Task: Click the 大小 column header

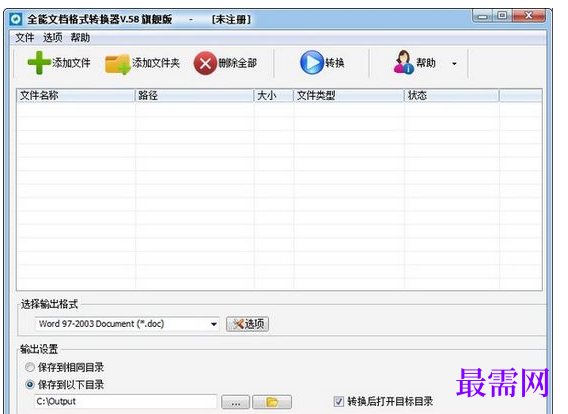Action: coord(274,96)
